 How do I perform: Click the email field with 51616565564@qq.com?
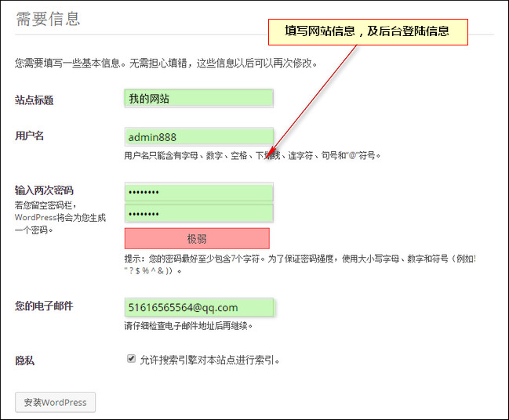point(199,307)
